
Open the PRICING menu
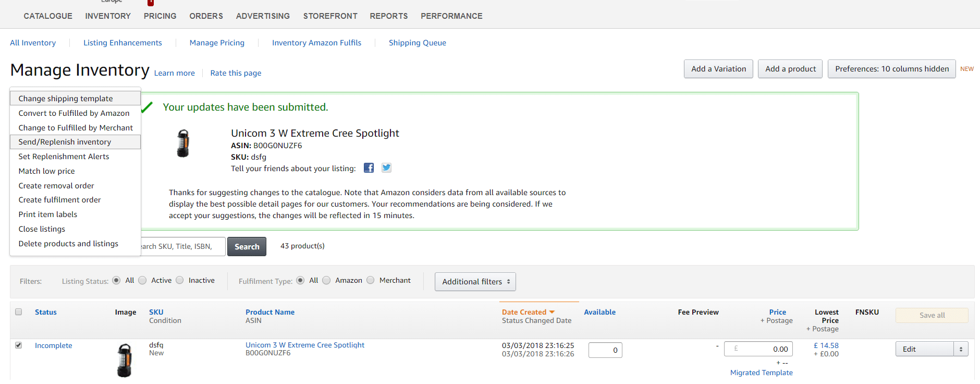[160, 16]
